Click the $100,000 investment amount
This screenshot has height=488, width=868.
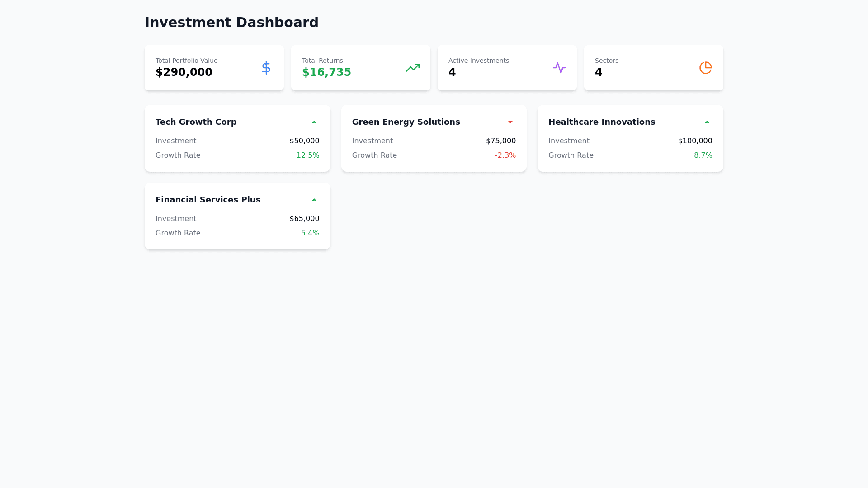click(694, 141)
